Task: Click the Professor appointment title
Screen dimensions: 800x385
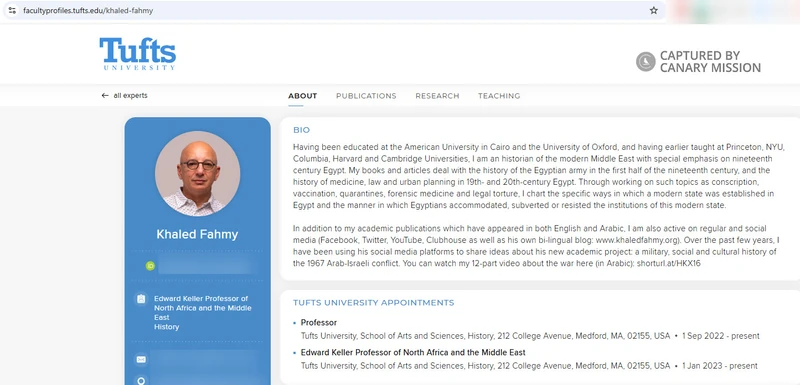Action: pyautogui.click(x=319, y=323)
